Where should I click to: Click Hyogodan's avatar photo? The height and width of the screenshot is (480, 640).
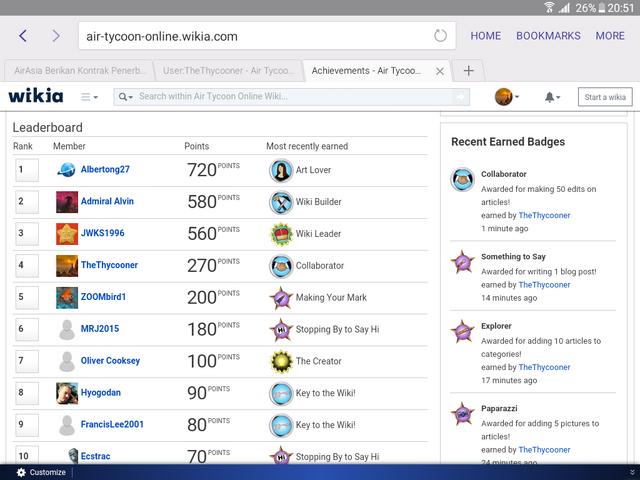(67, 393)
